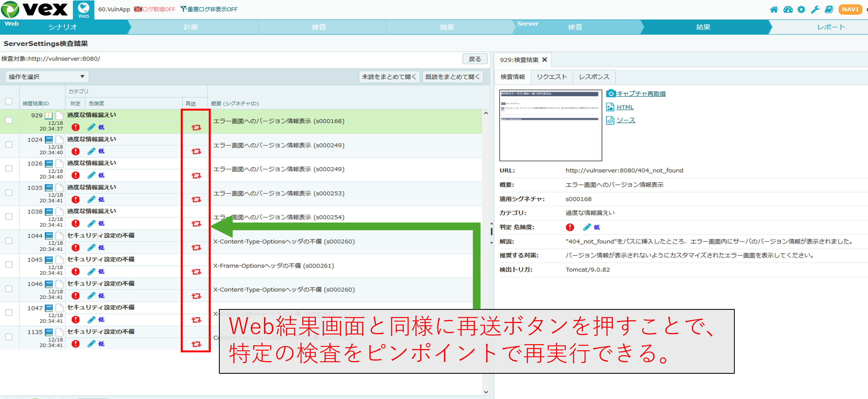Toggle the select-all checkbox in the header

tap(9, 101)
